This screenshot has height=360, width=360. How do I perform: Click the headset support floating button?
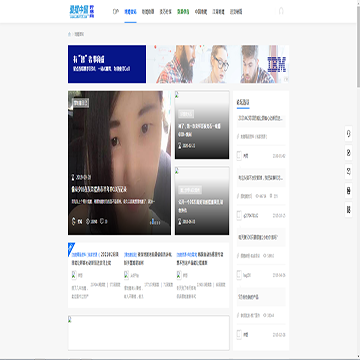click(349, 134)
